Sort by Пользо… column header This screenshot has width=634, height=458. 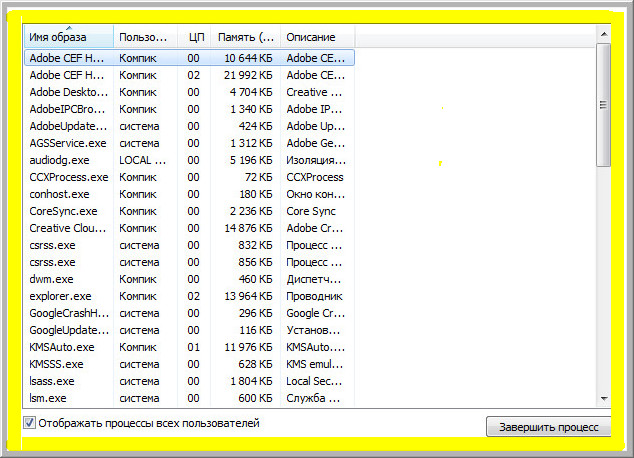pos(146,37)
